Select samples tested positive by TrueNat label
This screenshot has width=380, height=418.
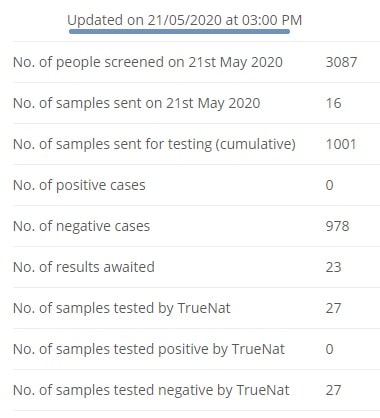(149, 349)
